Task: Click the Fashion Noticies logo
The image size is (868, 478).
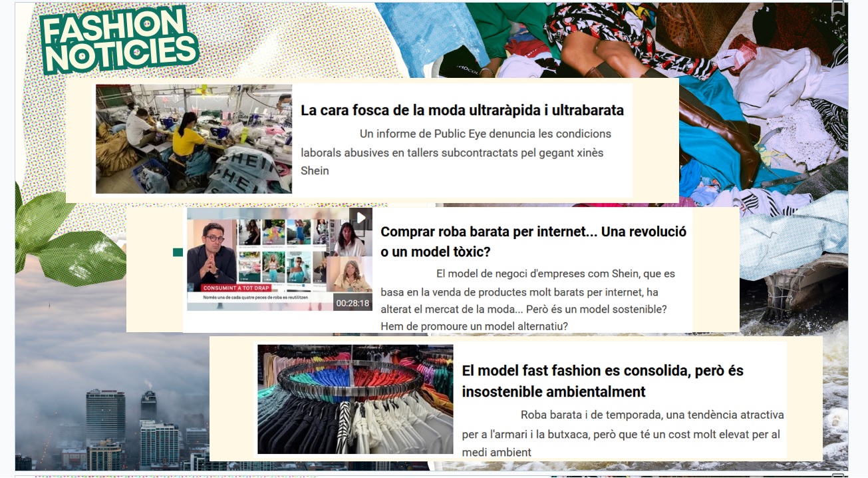Action: click(118, 41)
